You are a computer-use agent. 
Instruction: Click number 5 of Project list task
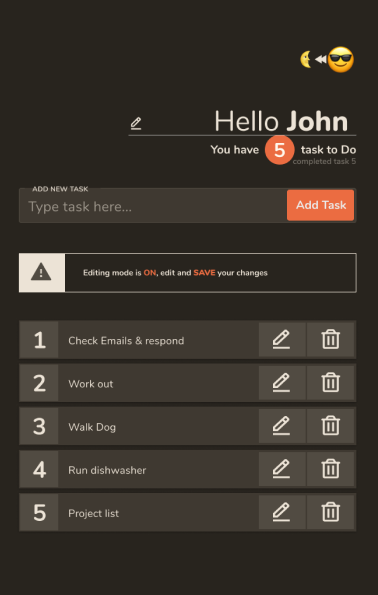[x=39, y=513]
